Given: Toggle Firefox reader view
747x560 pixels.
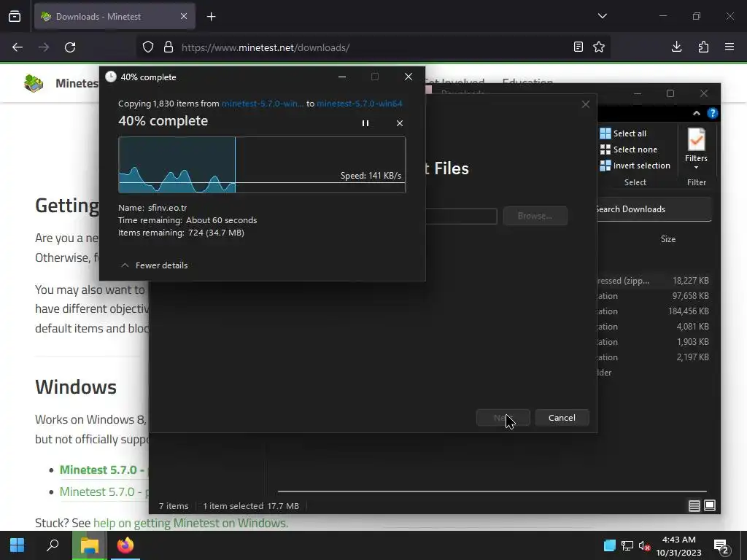Looking at the screenshot, I should pyautogui.click(x=578, y=47).
